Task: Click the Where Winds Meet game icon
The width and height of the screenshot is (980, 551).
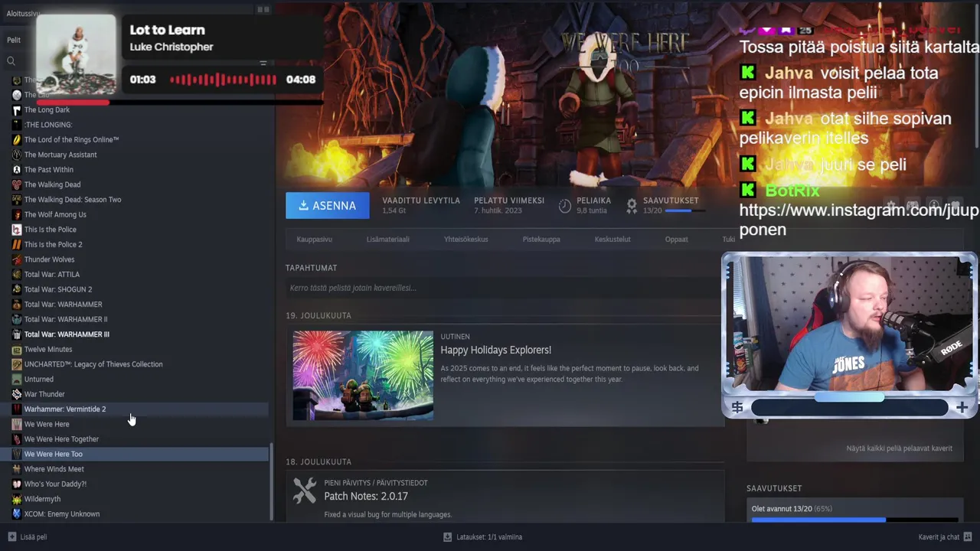Action: pos(17,469)
